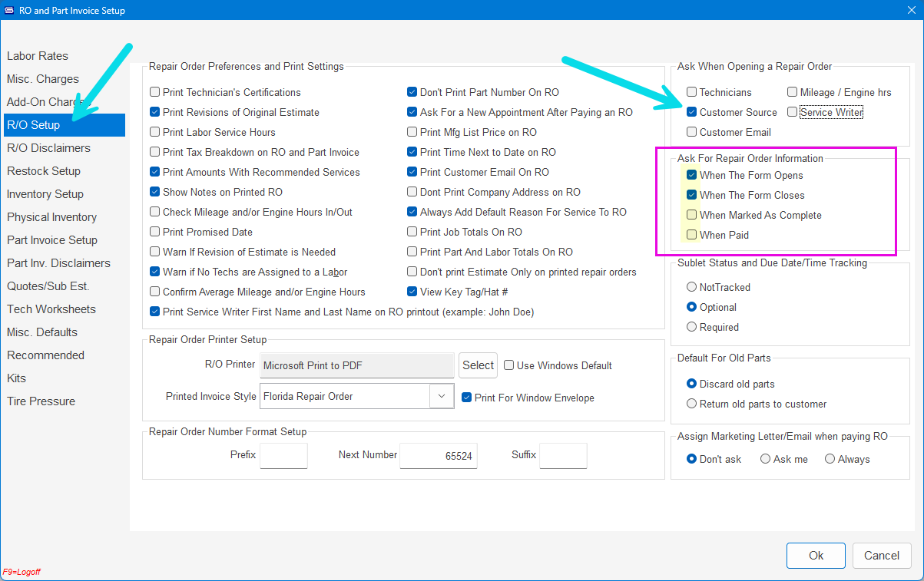Screen dimensions: 924x581
Task: Switch to Inventory Setup in the sidebar
Action: point(45,194)
